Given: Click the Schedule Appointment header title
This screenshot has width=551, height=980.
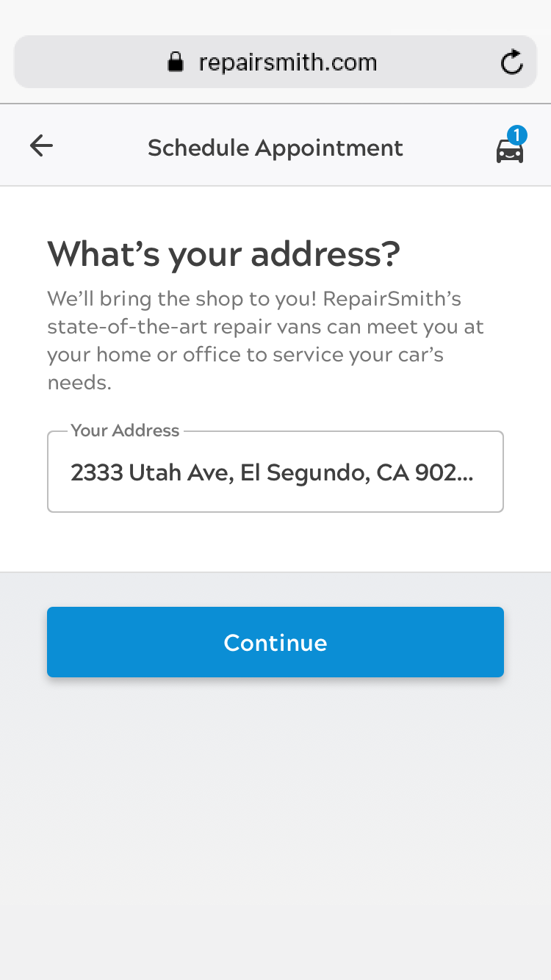Looking at the screenshot, I should point(275,148).
